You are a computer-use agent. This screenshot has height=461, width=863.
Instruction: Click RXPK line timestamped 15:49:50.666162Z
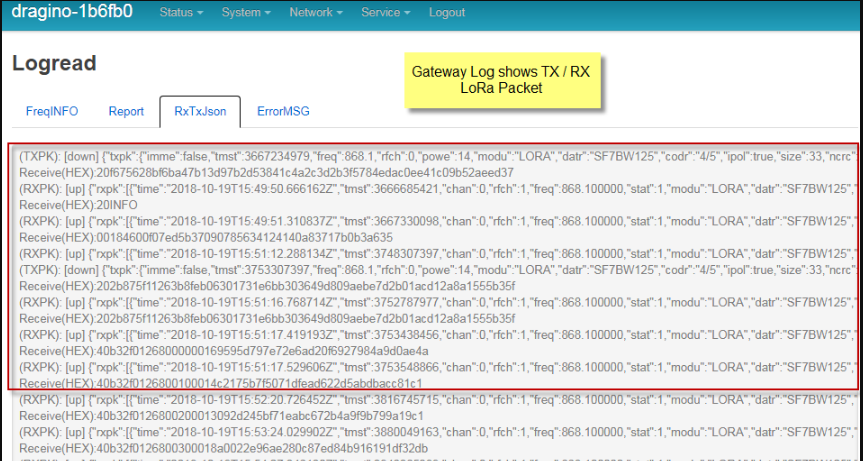(x=438, y=189)
